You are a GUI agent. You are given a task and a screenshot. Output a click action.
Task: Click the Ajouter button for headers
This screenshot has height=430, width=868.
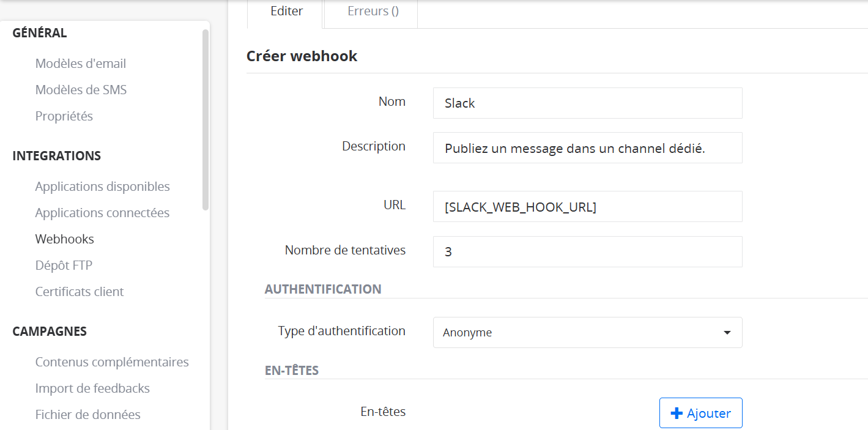[x=700, y=413]
